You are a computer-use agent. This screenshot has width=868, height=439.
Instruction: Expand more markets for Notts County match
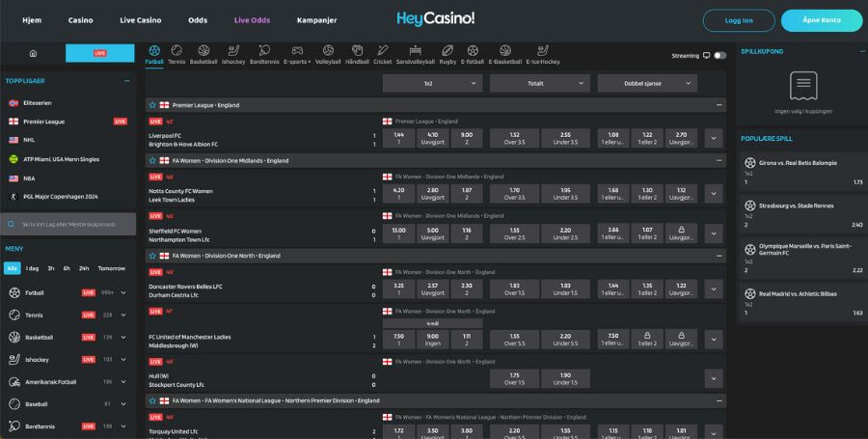coord(714,194)
